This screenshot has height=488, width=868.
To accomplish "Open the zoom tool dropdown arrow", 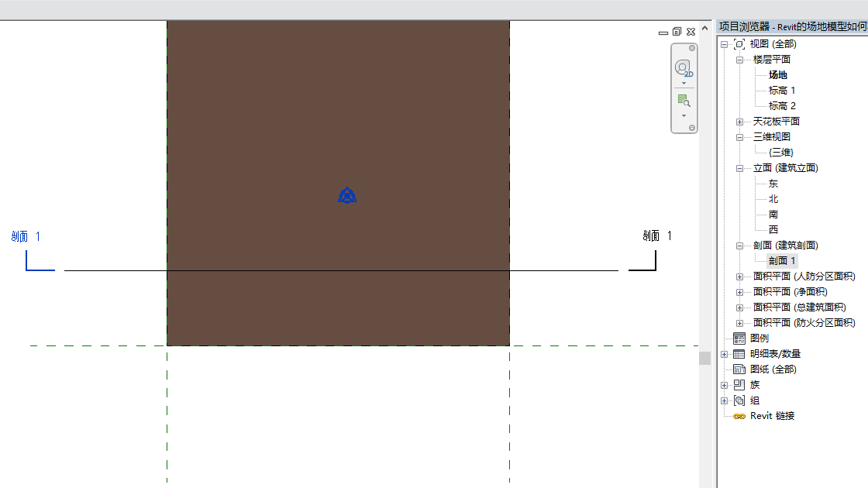I will [684, 115].
